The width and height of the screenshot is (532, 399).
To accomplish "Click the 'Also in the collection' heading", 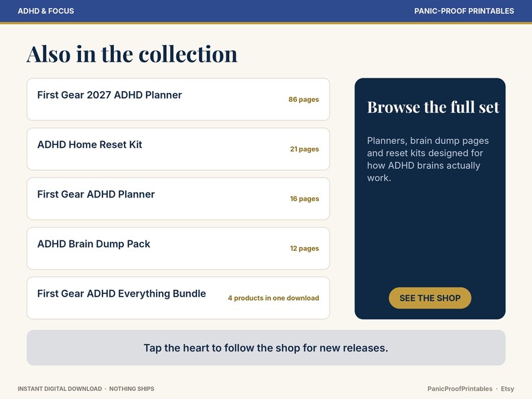I will (x=132, y=54).
